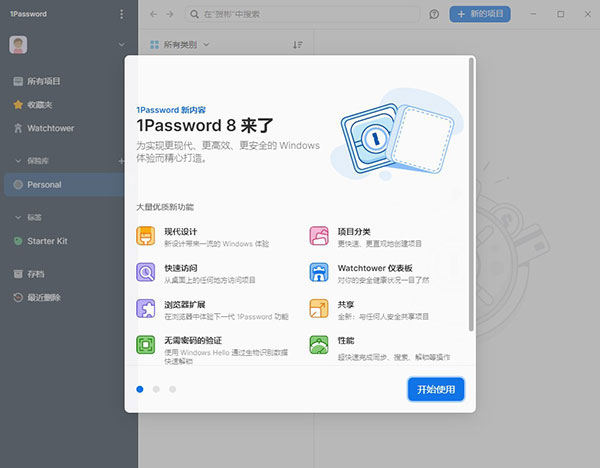
Task: Expand the account switcher chevron
Action: [121, 45]
